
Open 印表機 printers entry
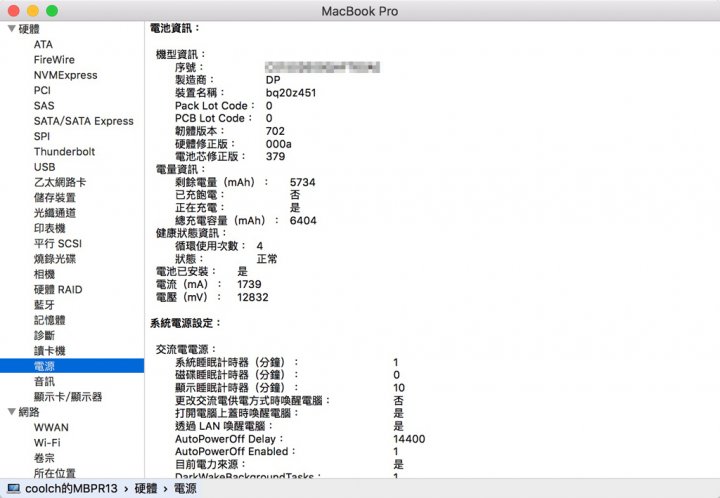click(50, 228)
